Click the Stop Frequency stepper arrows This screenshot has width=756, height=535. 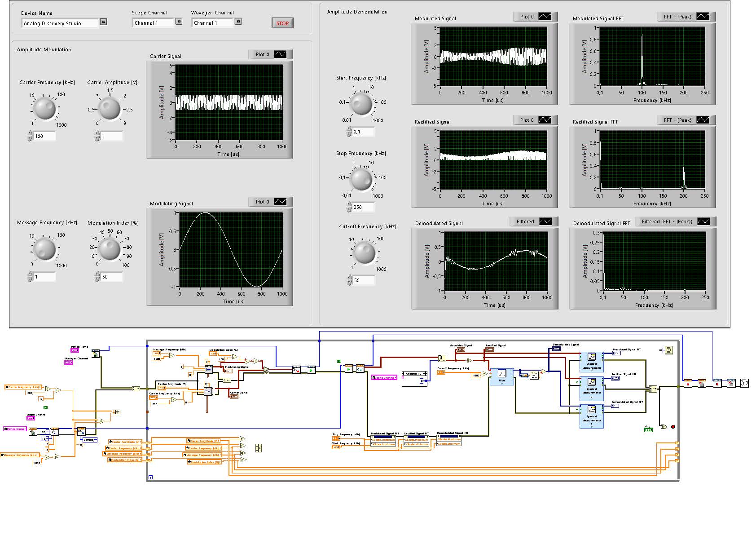point(349,207)
